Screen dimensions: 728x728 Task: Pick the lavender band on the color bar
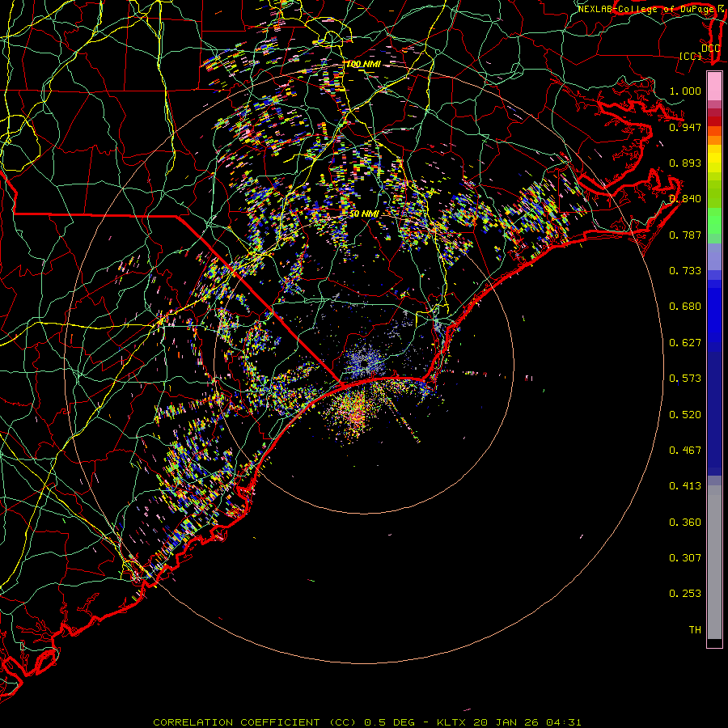pos(714,256)
